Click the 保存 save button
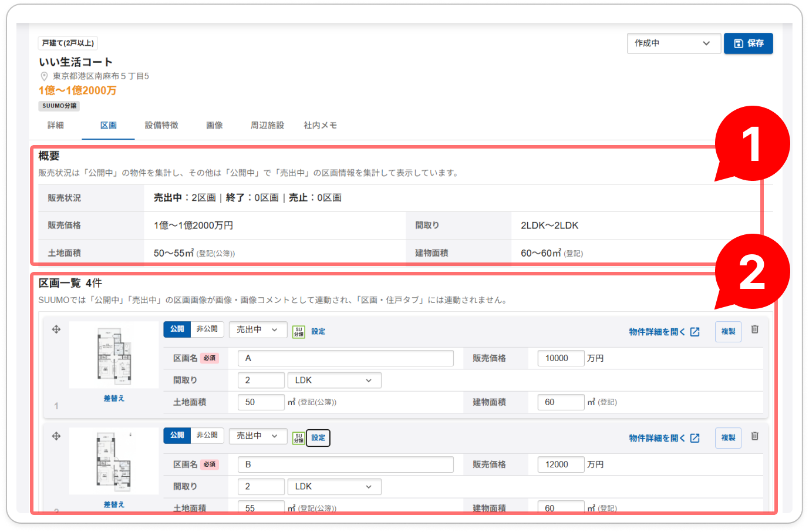 pyautogui.click(x=749, y=43)
